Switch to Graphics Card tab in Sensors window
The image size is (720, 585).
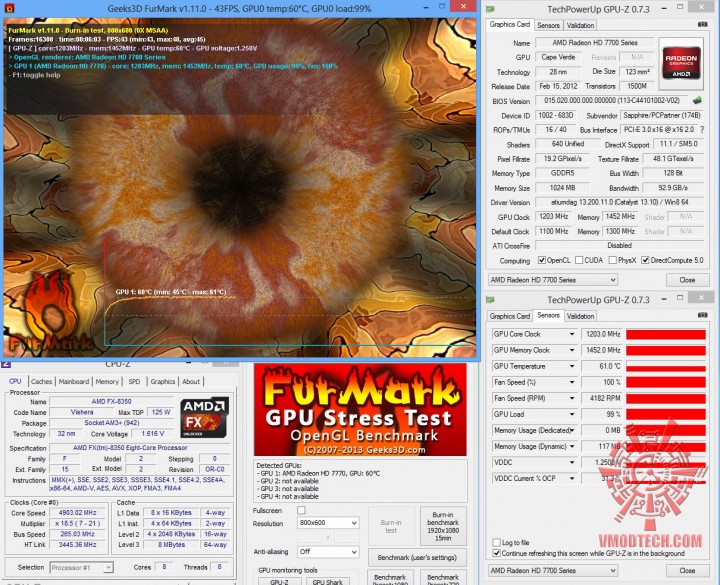[x=510, y=316]
